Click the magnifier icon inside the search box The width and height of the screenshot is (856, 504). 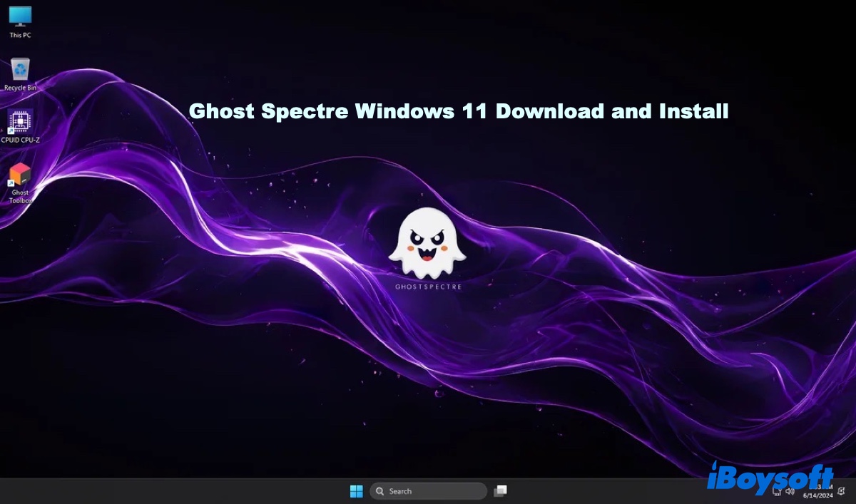coord(380,491)
